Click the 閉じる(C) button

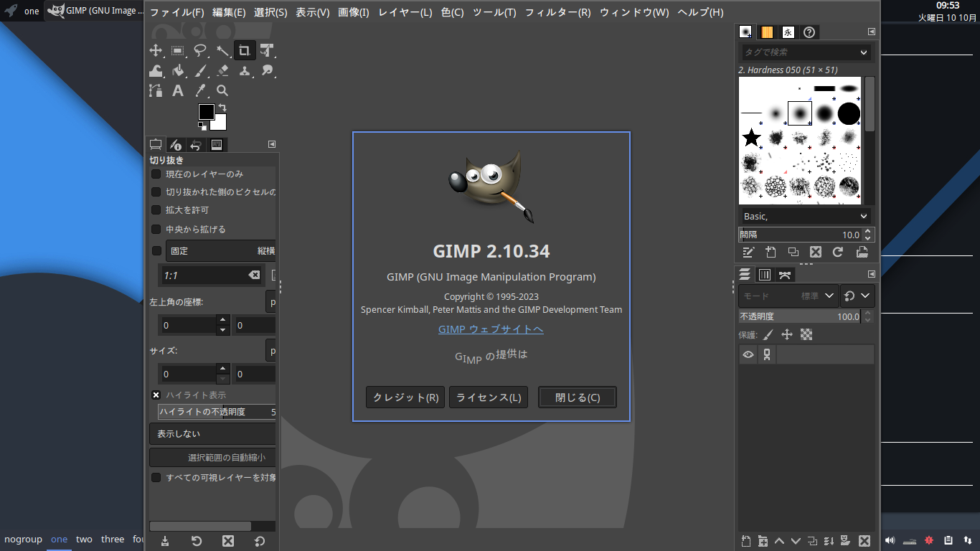(x=578, y=397)
